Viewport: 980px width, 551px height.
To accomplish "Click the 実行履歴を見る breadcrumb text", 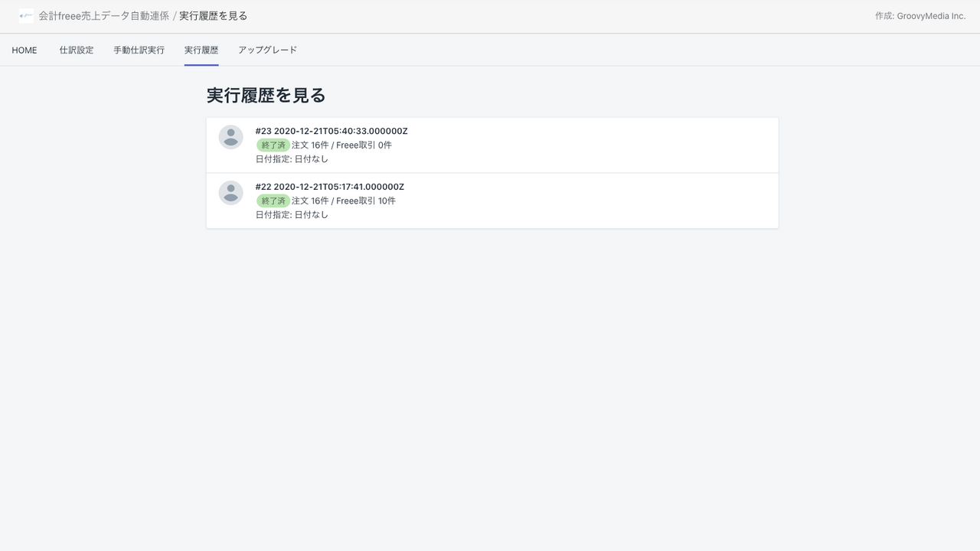I will pyautogui.click(x=214, y=16).
